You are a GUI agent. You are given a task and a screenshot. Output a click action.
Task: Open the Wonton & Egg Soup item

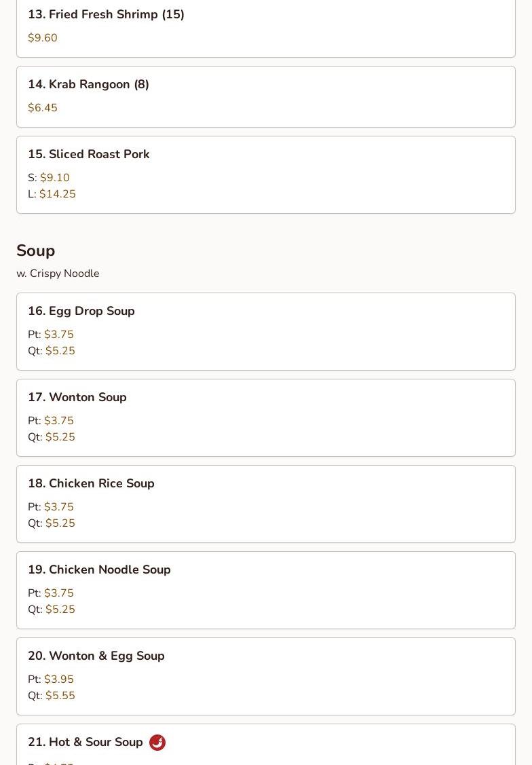pos(96,656)
